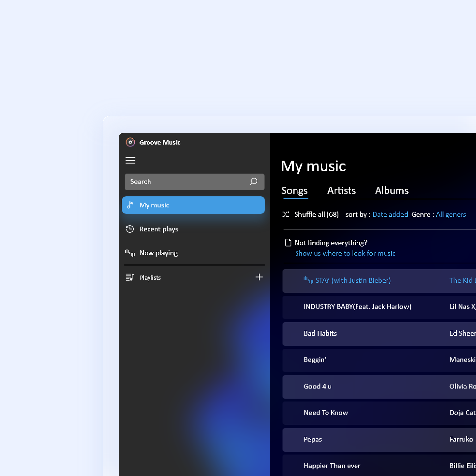Add new playlist with plus icon
The width and height of the screenshot is (476, 476).
(x=259, y=277)
